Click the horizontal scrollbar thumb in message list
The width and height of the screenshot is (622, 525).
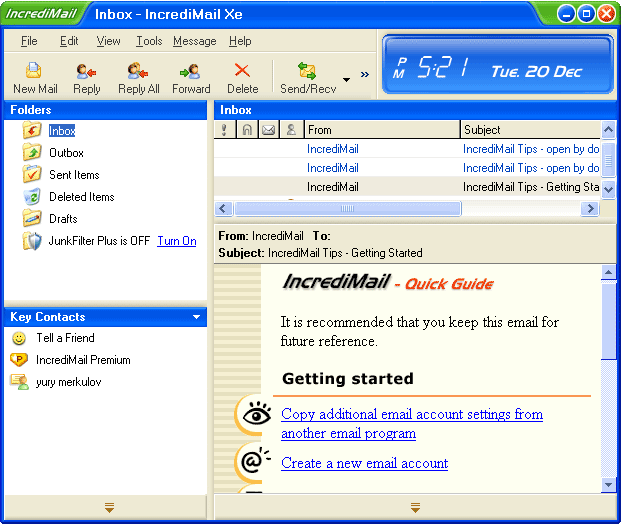(347, 208)
